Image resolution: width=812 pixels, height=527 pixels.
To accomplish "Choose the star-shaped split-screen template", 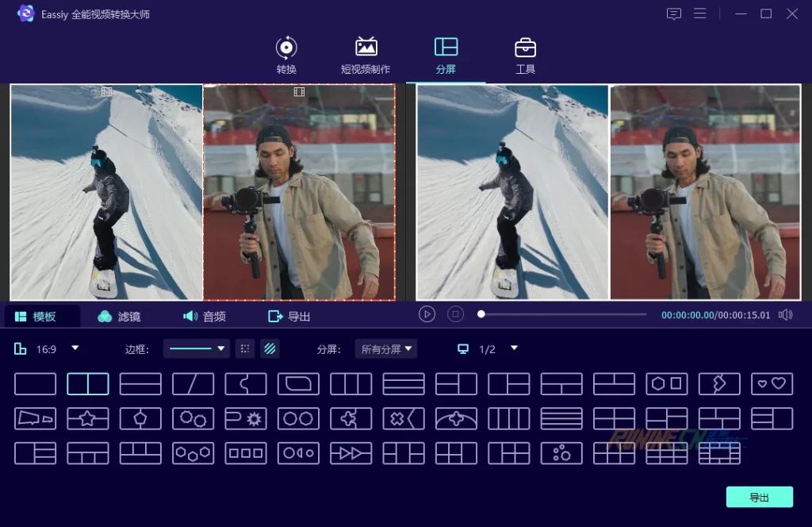I will (88, 418).
